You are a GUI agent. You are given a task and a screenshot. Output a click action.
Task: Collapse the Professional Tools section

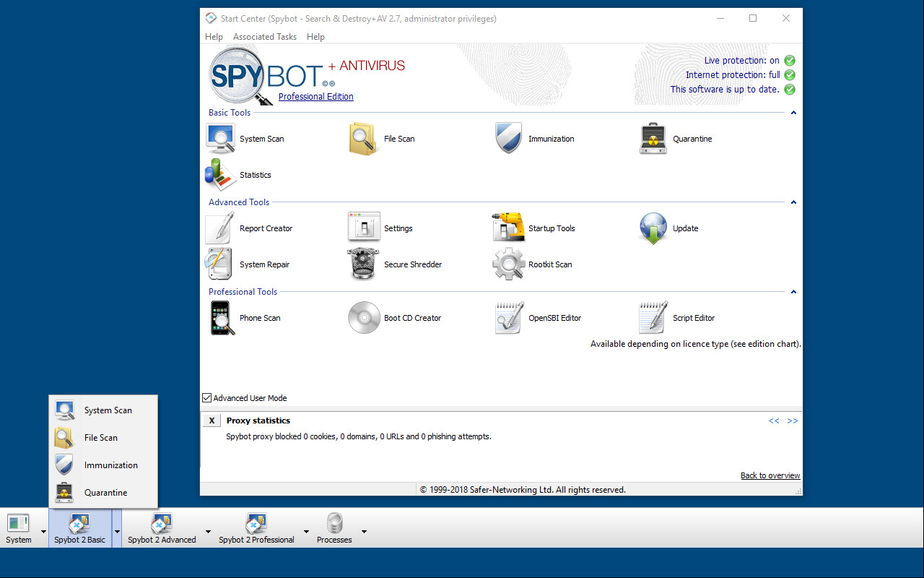click(793, 292)
